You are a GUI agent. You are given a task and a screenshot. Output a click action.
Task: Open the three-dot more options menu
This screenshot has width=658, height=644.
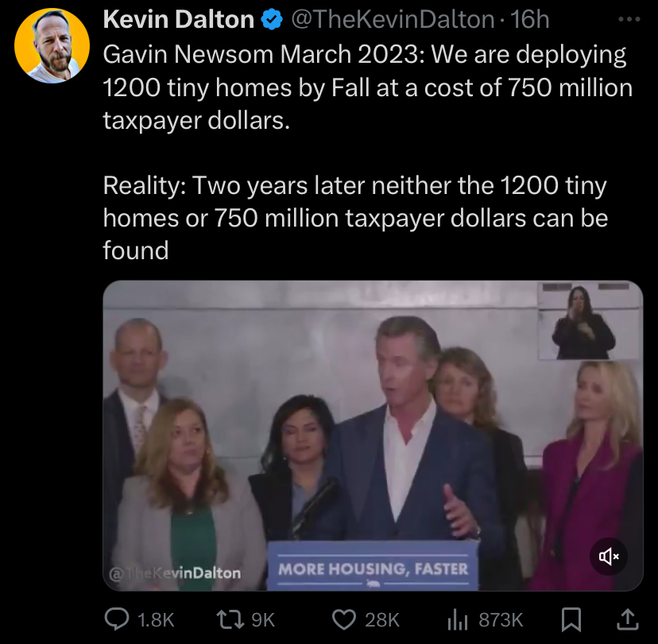629,19
